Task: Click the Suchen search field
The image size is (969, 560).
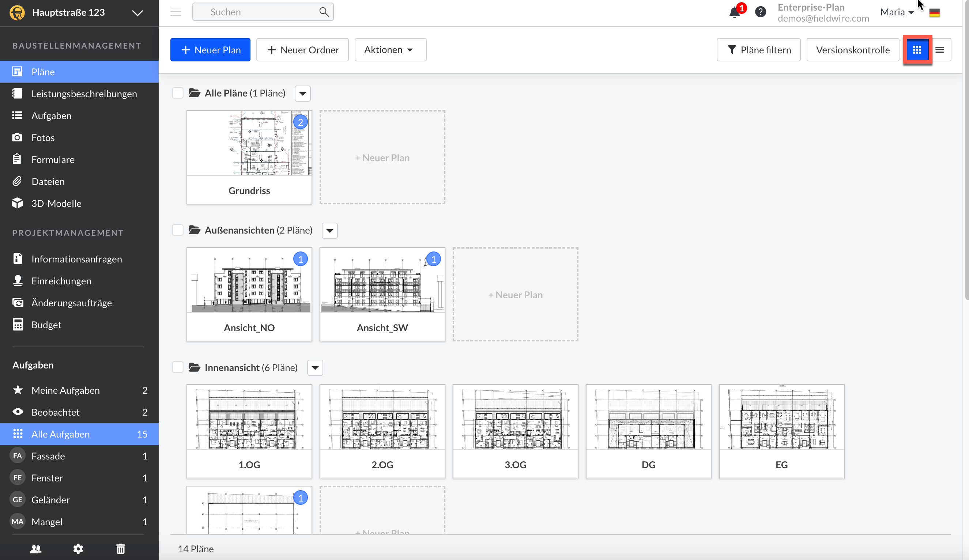Action: (x=263, y=12)
